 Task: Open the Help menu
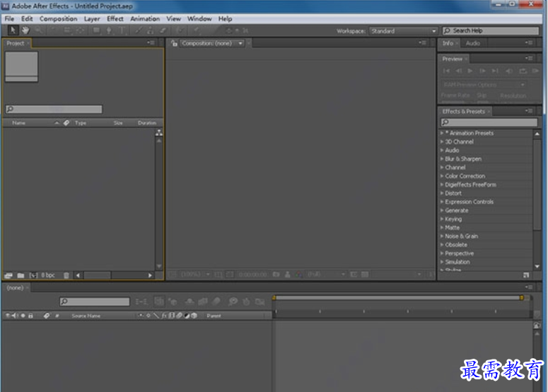click(x=225, y=19)
